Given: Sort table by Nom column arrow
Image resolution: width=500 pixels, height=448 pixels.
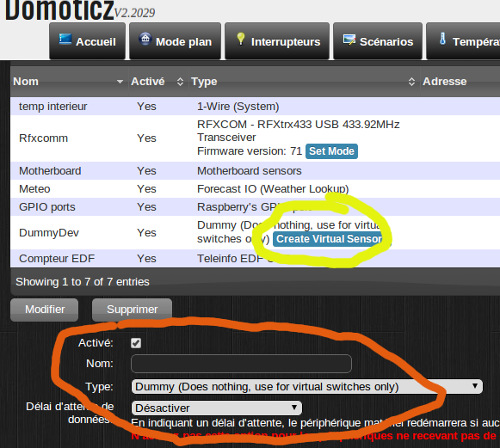Looking at the screenshot, I should pyautogui.click(x=120, y=82).
